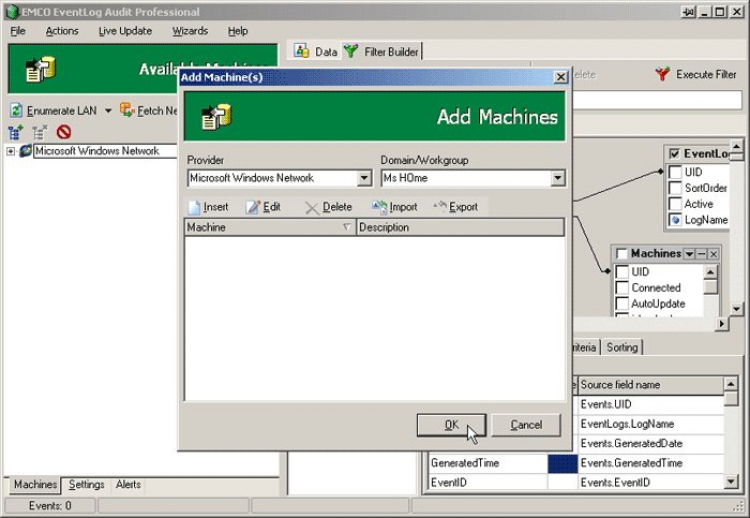Open the Wizards menu
750x518 pixels.
(x=190, y=31)
